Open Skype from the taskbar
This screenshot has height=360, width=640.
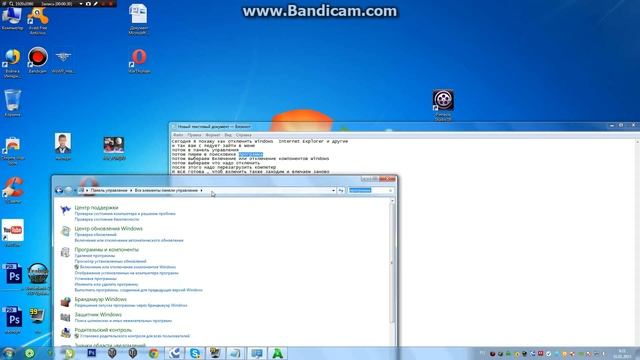(195, 353)
